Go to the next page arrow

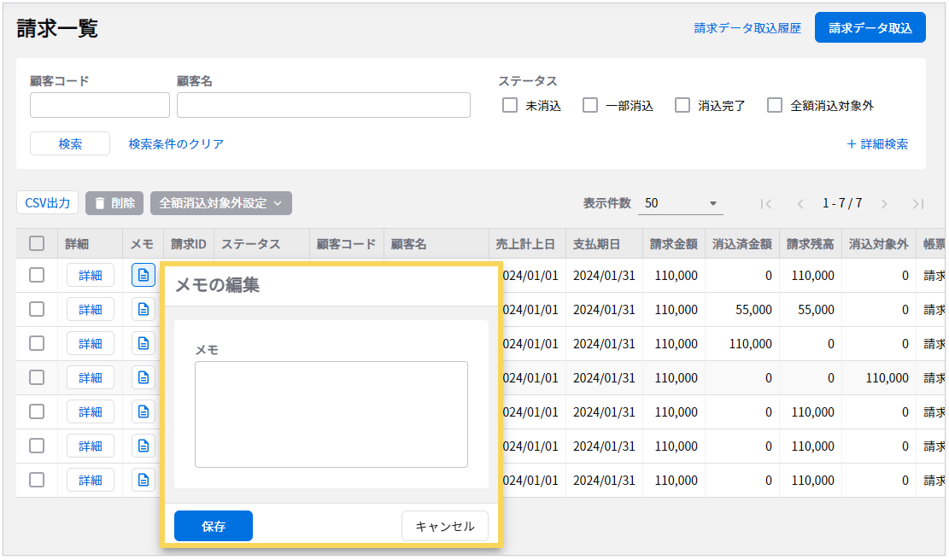coord(884,204)
